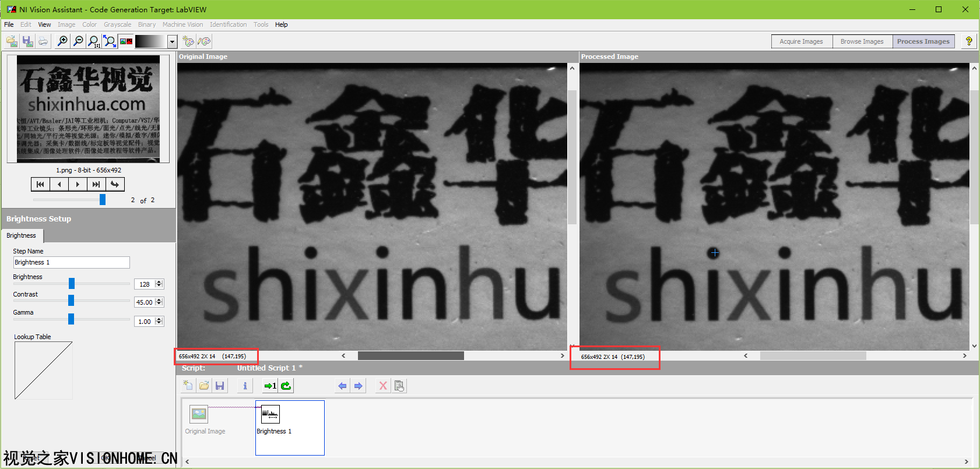
Task: Run script once using green arrow icon
Action: [270, 386]
